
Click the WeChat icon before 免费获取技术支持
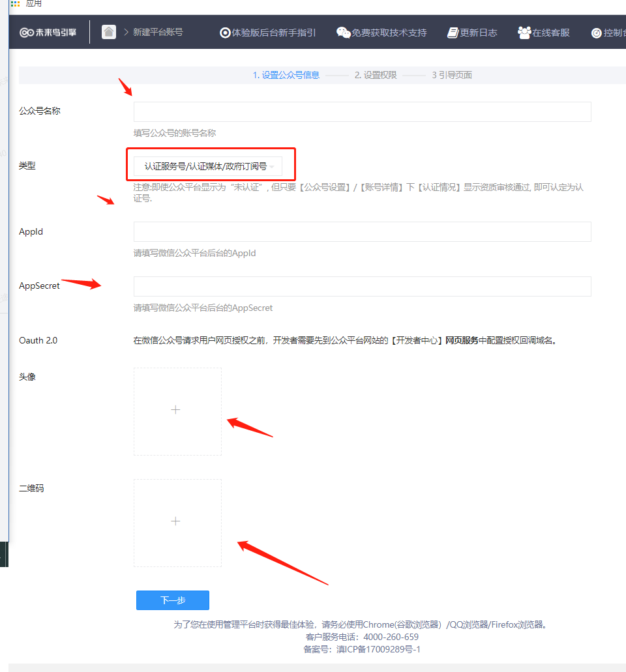coord(343,33)
